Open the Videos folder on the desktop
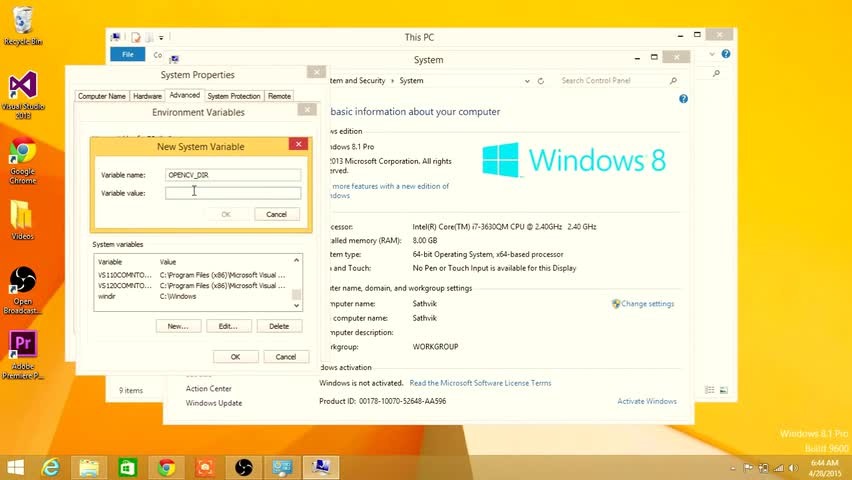 [x=22, y=220]
